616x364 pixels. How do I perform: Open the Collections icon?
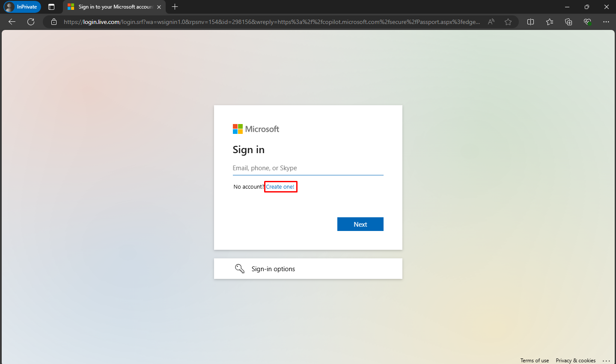click(568, 22)
